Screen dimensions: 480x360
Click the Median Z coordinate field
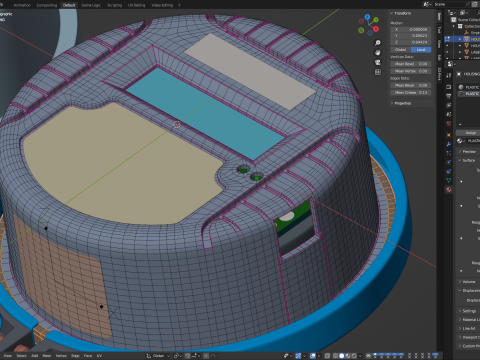(x=411, y=42)
